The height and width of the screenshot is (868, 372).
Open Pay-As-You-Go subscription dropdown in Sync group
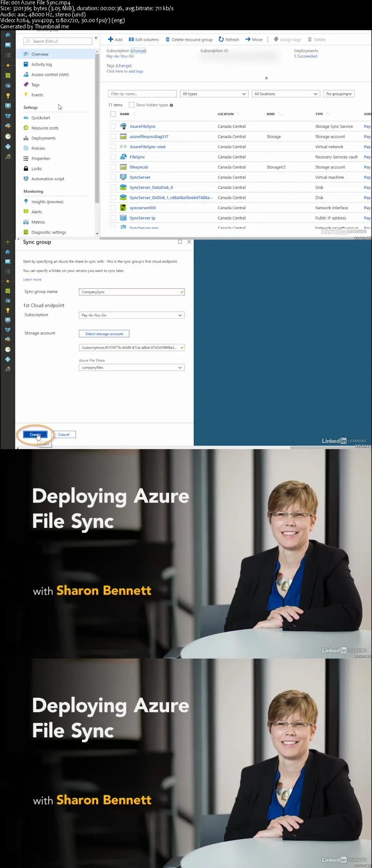[x=132, y=315]
